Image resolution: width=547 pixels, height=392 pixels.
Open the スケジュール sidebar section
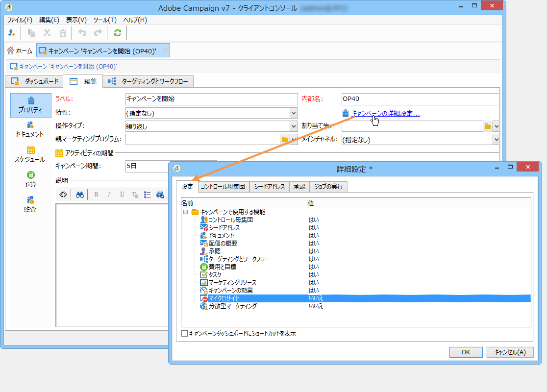(30, 155)
